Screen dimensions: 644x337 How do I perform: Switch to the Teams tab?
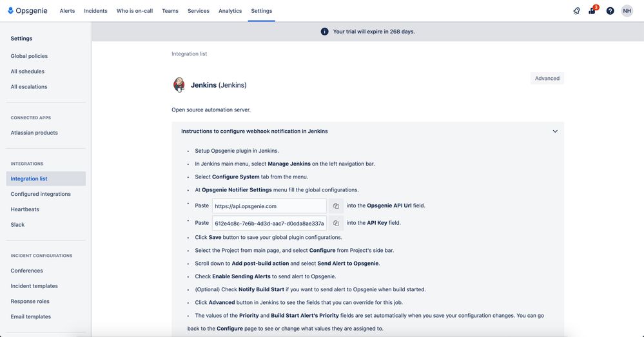pos(170,11)
